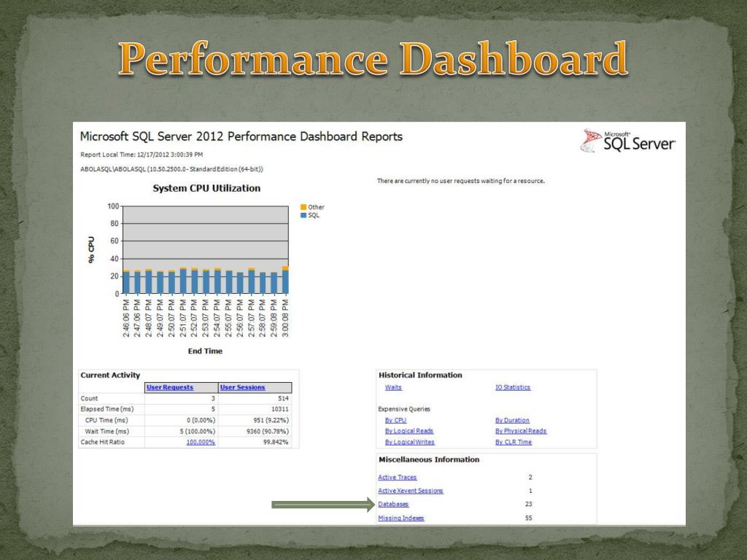View expensive queries By CPU
Screen dimensions: 747x560
coord(395,420)
